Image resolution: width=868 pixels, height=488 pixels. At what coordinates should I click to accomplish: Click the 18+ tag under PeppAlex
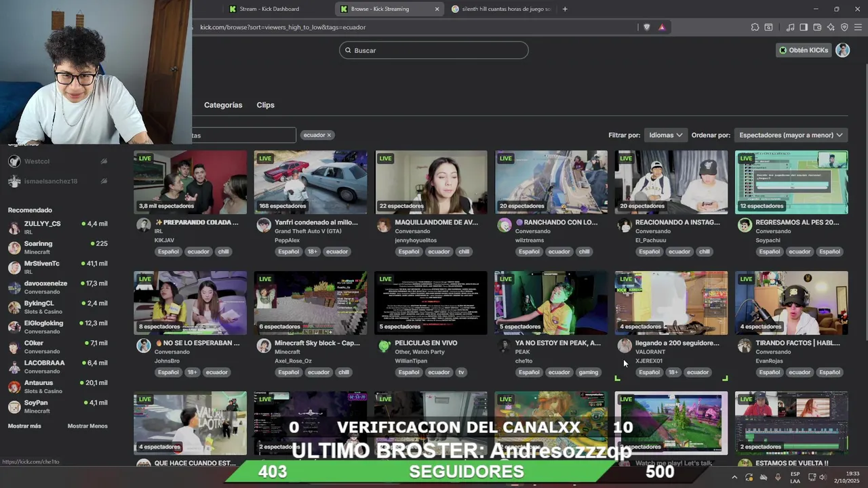312,251
